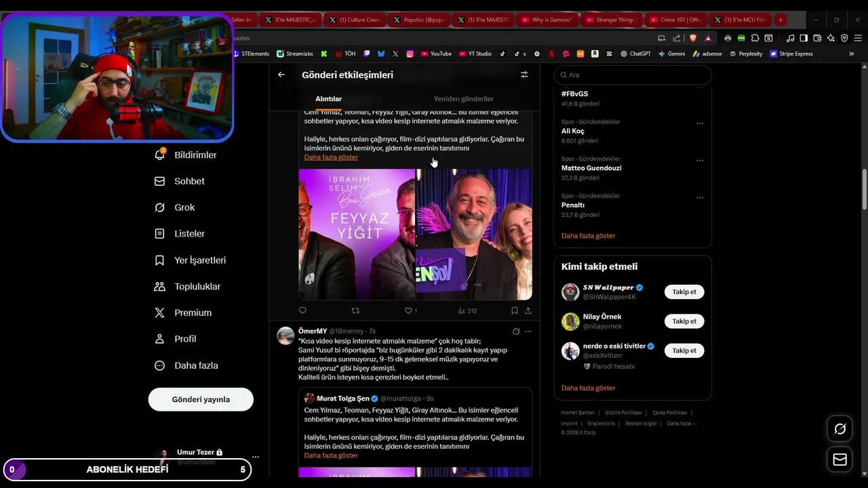Viewport: 868px width, 488px height.
Task: Bookmark the post below the images
Action: pos(514,310)
